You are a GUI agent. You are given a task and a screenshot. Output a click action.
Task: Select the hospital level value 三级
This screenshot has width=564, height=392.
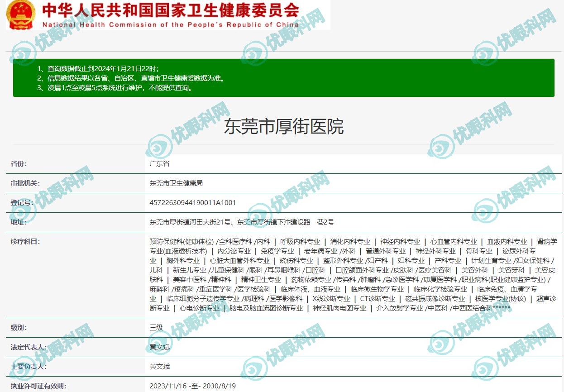[156, 327]
